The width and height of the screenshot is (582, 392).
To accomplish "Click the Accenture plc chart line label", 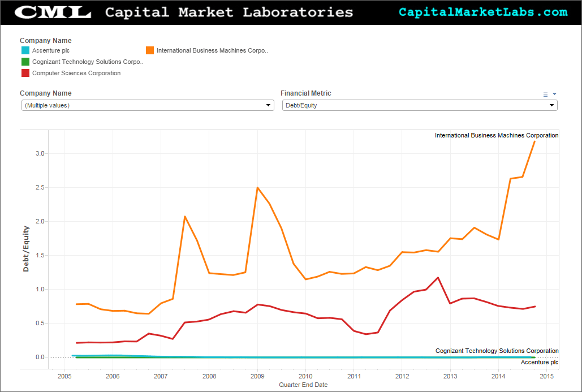I will tap(539, 362).
